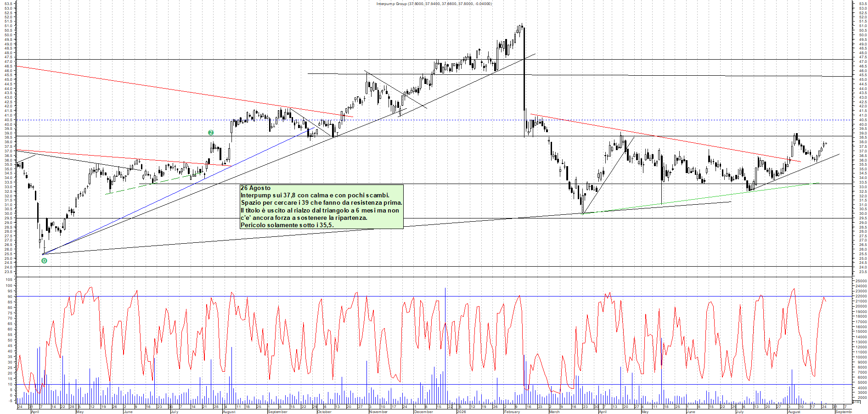This screenshot has height=414, width=868.
Task: Select the 20000 volume scale label
Action: 860,307
